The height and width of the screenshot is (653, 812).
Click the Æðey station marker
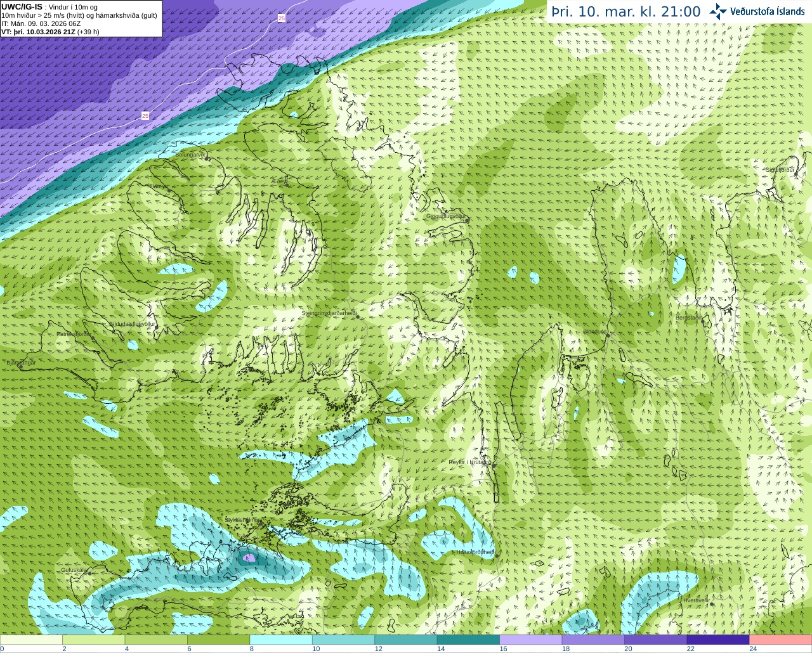(287, 184)
